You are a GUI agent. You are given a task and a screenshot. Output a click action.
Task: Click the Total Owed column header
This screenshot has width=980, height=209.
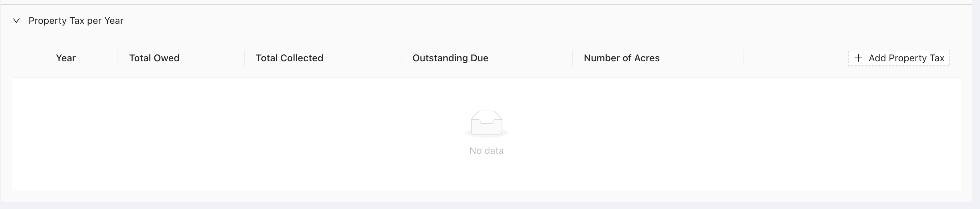point(154,58)
